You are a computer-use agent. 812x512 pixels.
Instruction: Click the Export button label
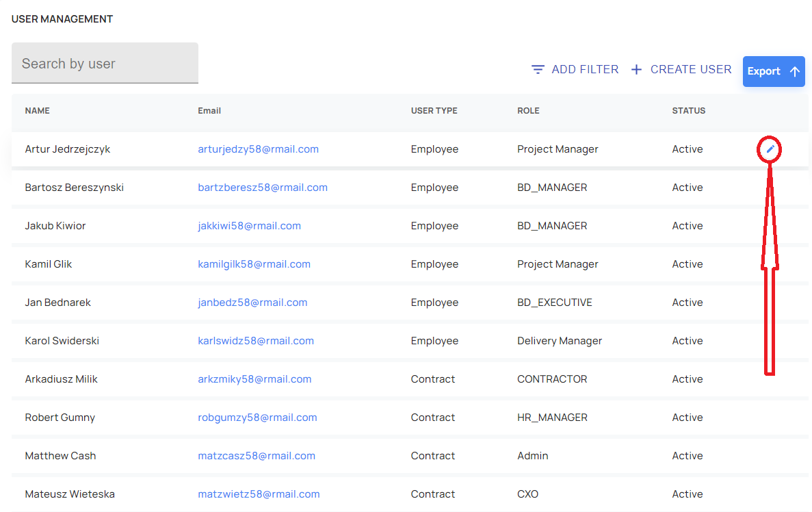tap(764, 71)
